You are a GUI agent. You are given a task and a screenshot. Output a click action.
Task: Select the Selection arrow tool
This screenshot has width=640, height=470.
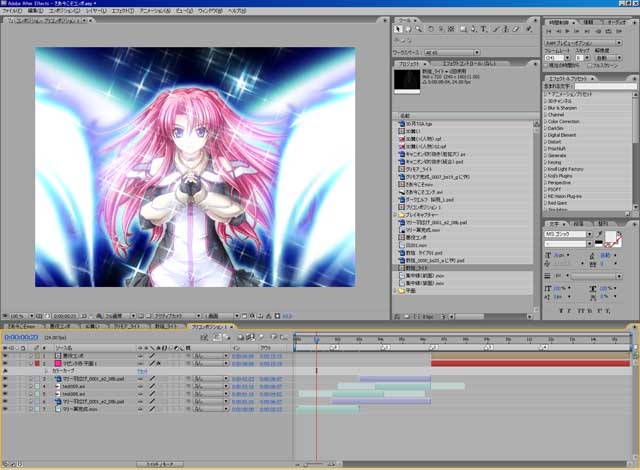tap(398, 29)
